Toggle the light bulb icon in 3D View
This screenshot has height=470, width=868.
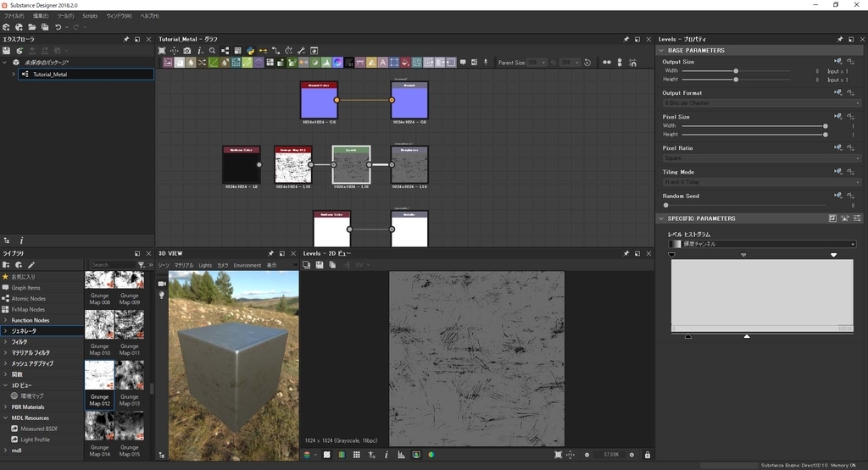pyautogui.click(x=162, y=296)
